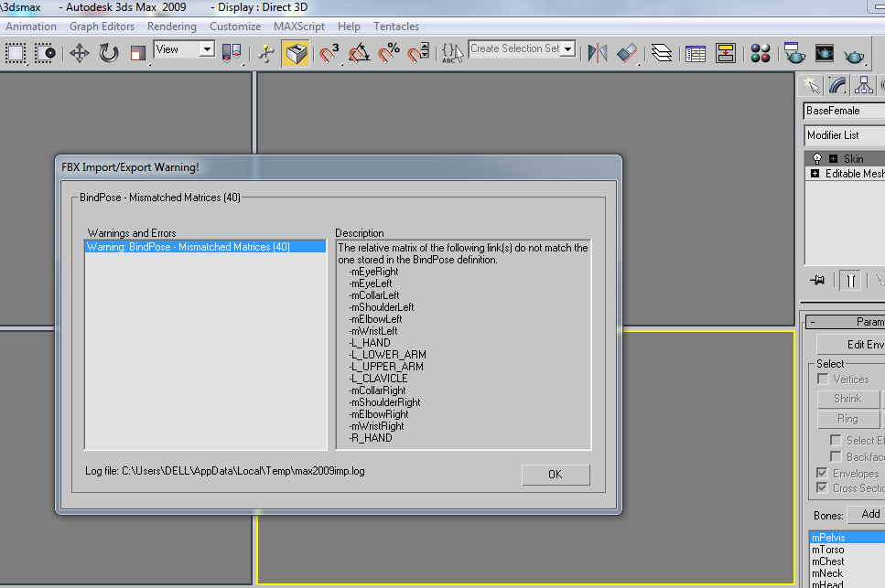Viewport: 885px width, 588px height.
Task: Click OK in the FBX warning dialog
Action: pyautogui.click(x=556, y=475)
